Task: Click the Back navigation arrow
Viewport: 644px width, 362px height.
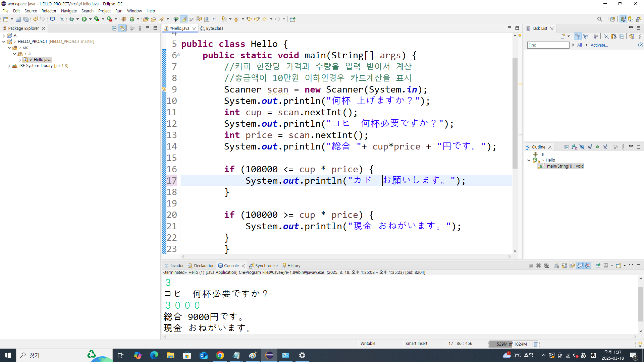Action: (x=265, y=19)
